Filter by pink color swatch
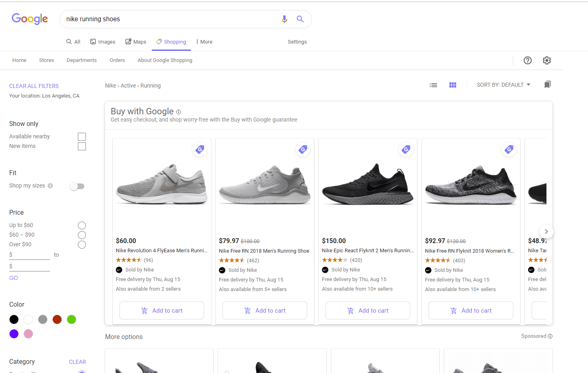This screenshot has height=373, width=588. click(x=28, y=334)
